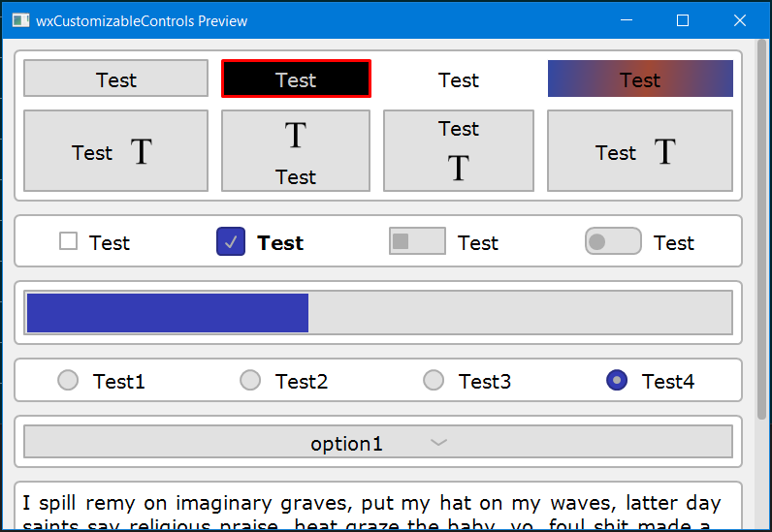The height and width of the screenshot is (532, 772).
Task: Open the option1 dropdown
Action: tap(377, 442)
